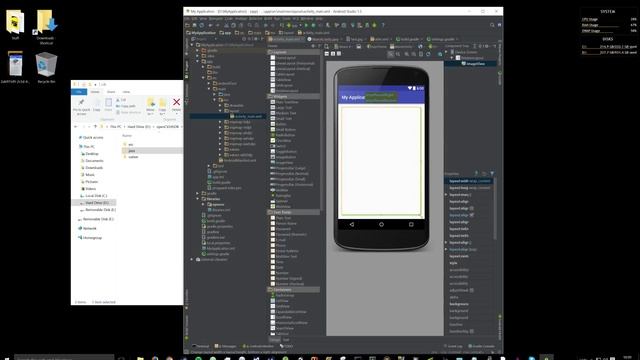Click the Search Everywhere magnifier icon
This screenshot has height=360, width=640.
(492, 25)
